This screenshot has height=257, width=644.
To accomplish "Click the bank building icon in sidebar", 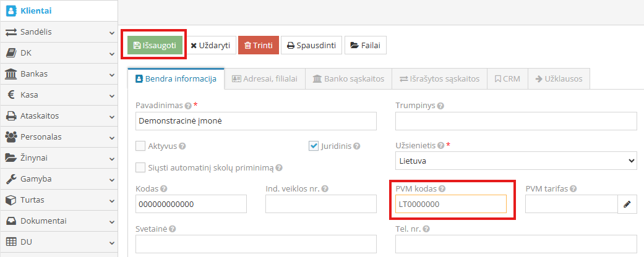I will tap(11, 74).
